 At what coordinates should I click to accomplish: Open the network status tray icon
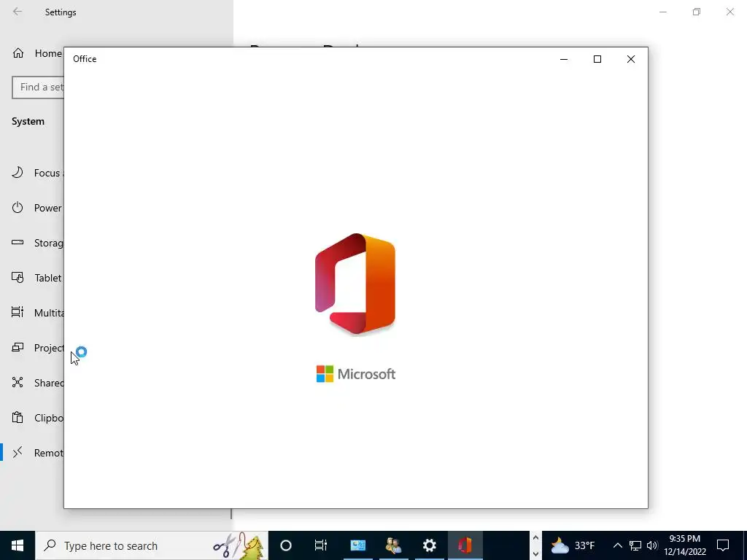(x=635, y=545)
